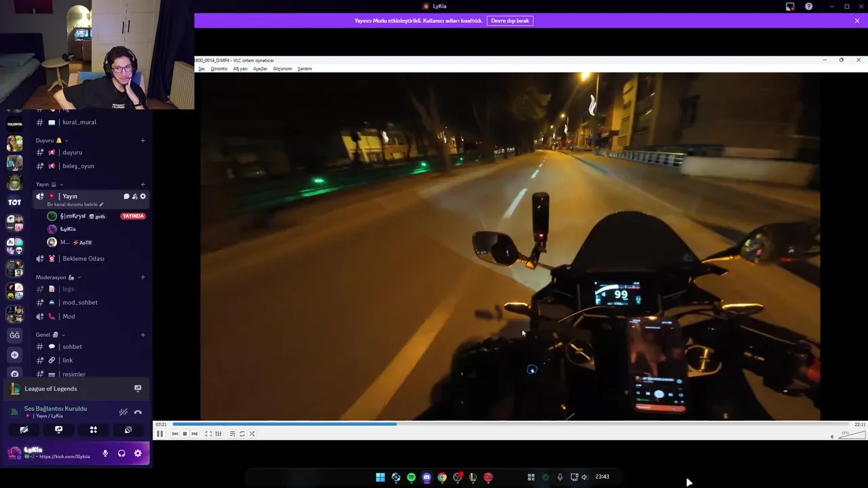Open chat for Yayın voice channel
The width and height of the screenshot is (868, 488).
point(126,197)
